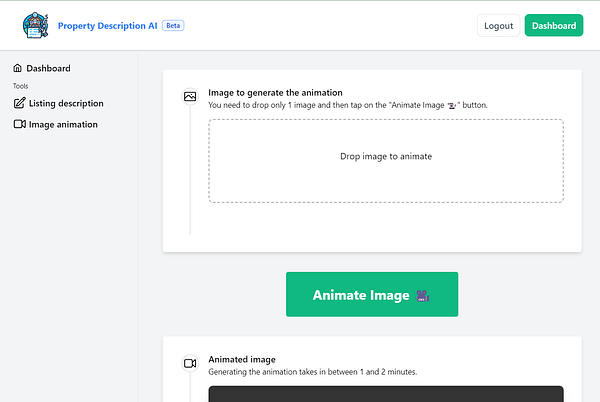Click the video camera icon beside Image animation
The width and height of the screenshot is (600, 402).
(18, 125)
